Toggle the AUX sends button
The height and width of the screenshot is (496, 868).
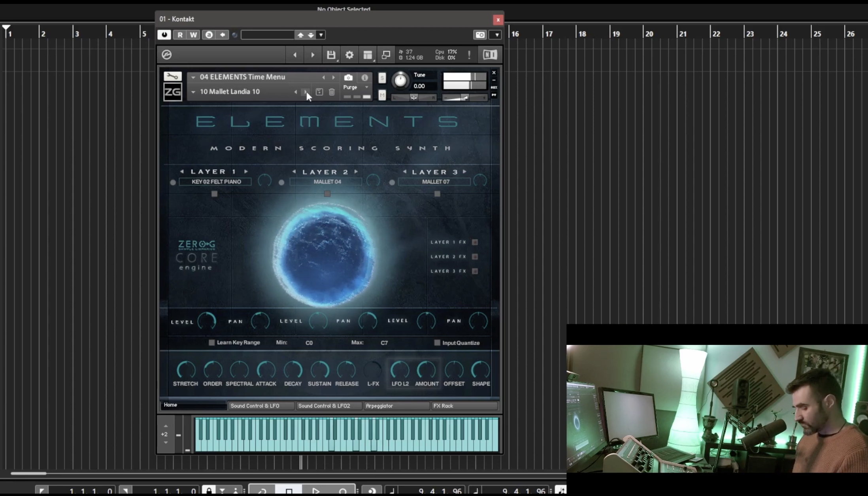point(494,87)
